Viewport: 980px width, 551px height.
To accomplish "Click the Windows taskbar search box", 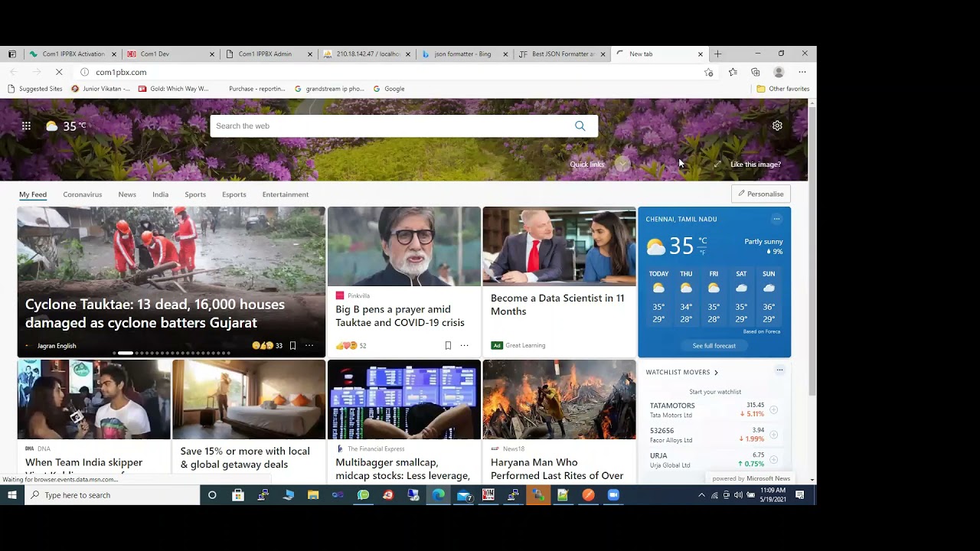I will pos(113,495).
